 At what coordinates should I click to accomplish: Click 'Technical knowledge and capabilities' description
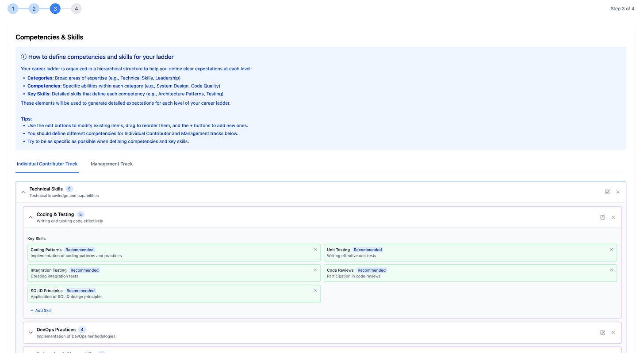64,196
